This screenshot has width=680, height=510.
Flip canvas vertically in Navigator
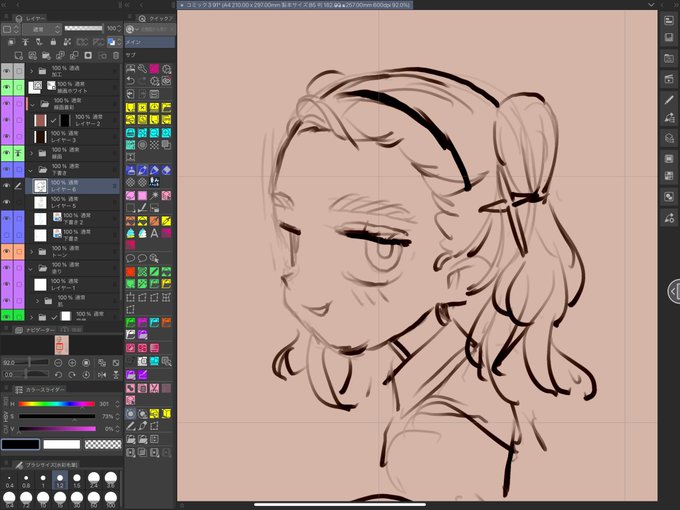click(x=116, y=375)
